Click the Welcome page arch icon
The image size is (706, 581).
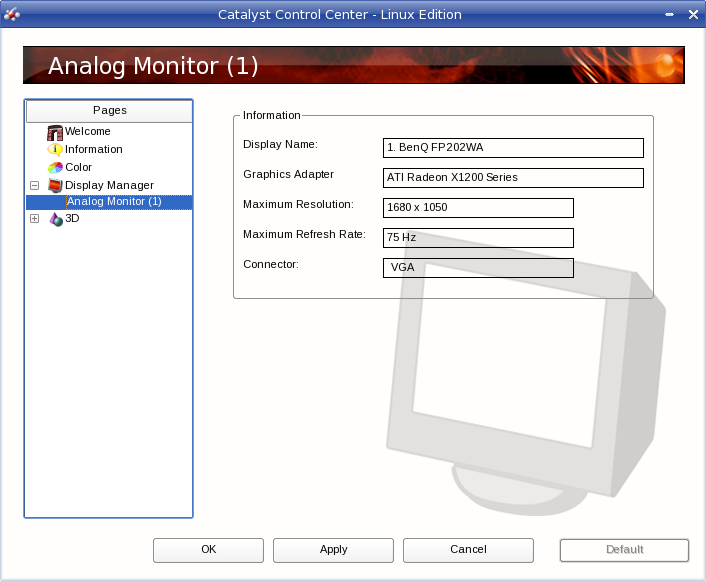[55, 132]
